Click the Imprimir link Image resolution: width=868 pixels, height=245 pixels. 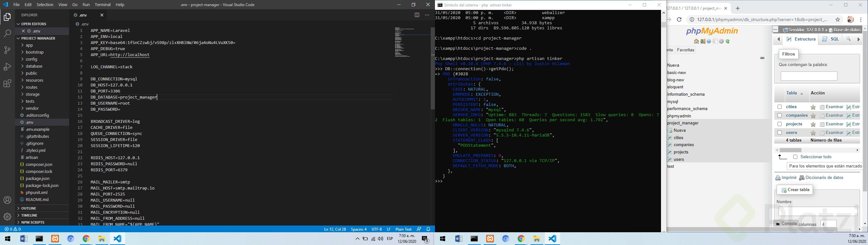click(x=786, y=178)
